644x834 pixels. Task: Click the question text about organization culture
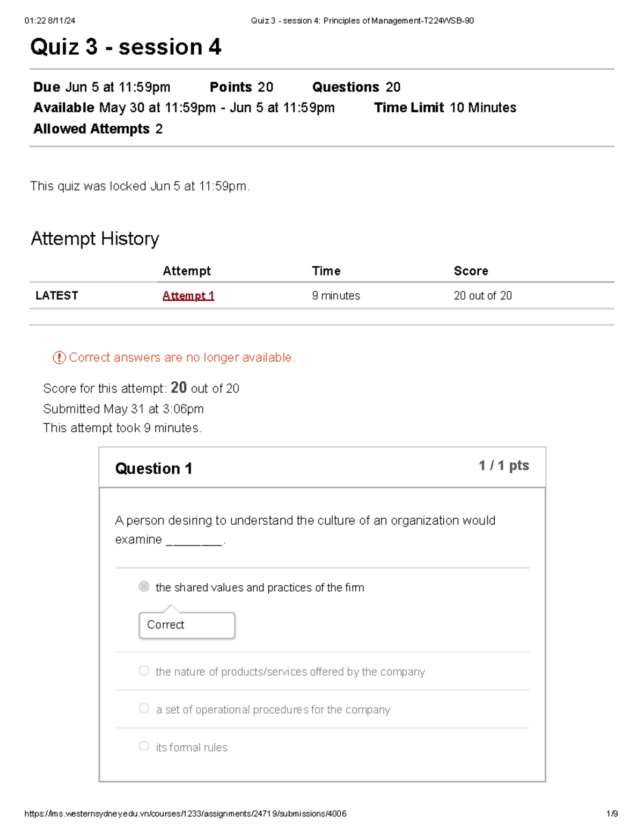pyautogui.click(x=305, y=530)
